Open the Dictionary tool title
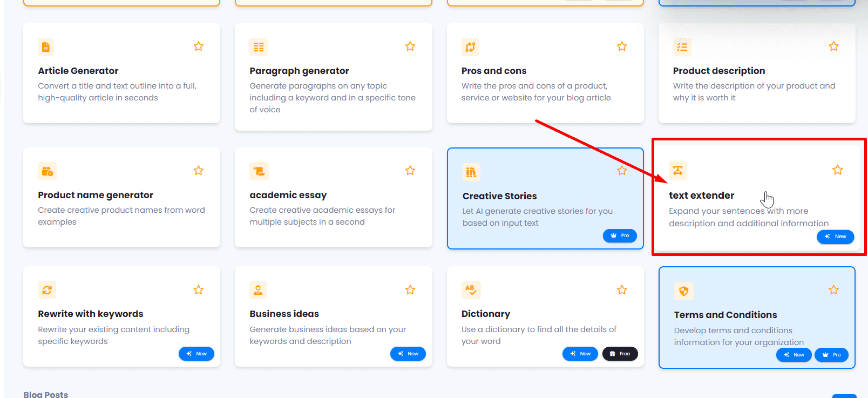This screenshot has height=398, width=868. coord(485,314)
